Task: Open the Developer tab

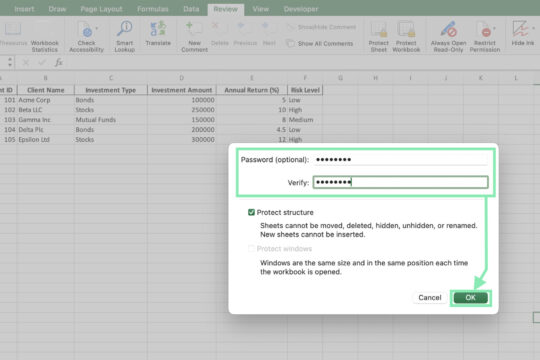Action: 301,9
